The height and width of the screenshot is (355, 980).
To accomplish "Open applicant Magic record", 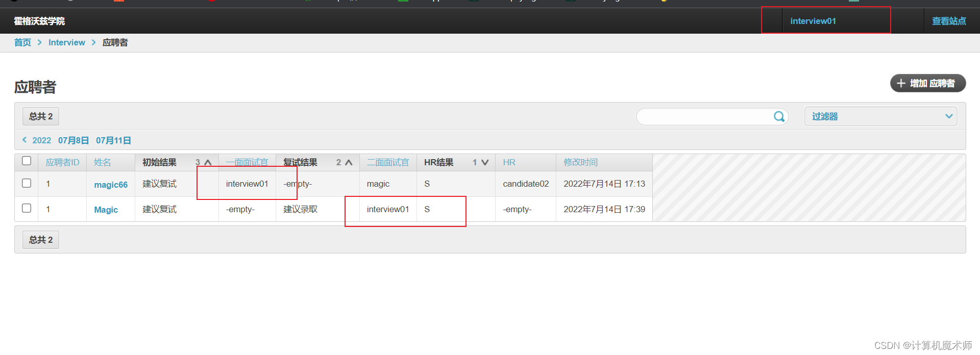I will pyautogui.click(x=106, y=210).
